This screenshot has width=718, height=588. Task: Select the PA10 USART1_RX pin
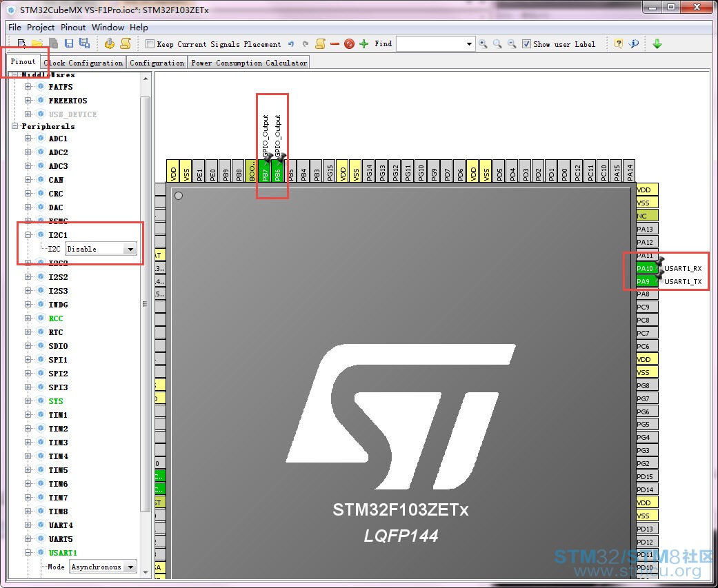(x=648, y=268)
